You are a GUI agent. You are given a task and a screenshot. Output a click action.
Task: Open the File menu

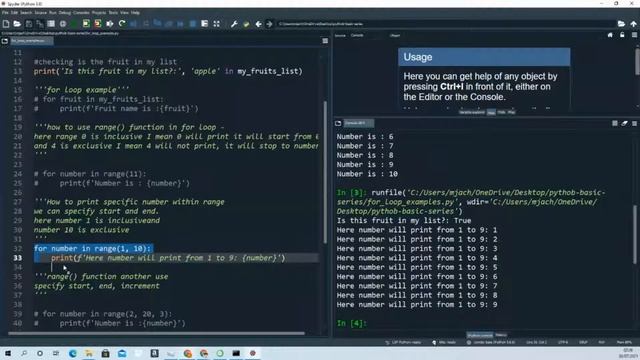(5, 13)
